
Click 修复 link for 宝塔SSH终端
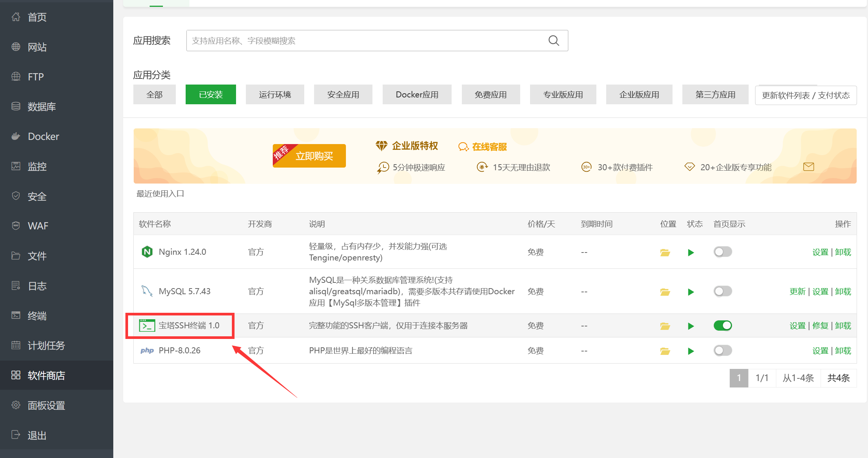tap(820, 326)
